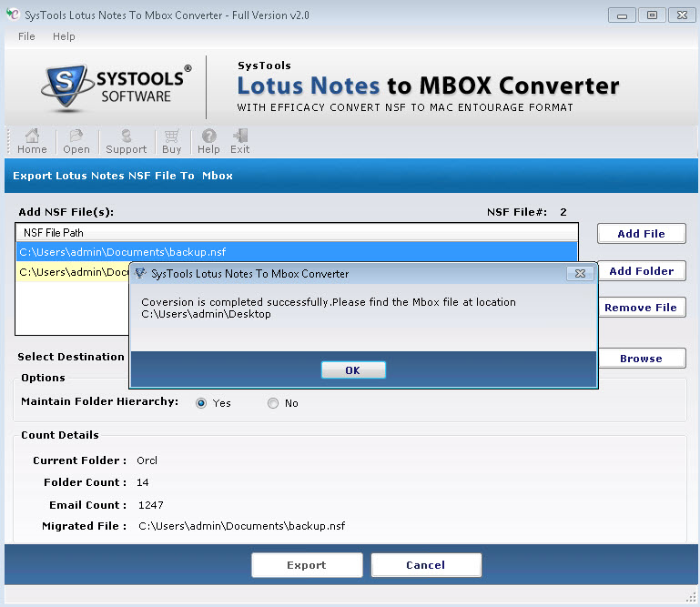Click the Open toolbar icon
The image size is (700, 607).
coord(76,141)
